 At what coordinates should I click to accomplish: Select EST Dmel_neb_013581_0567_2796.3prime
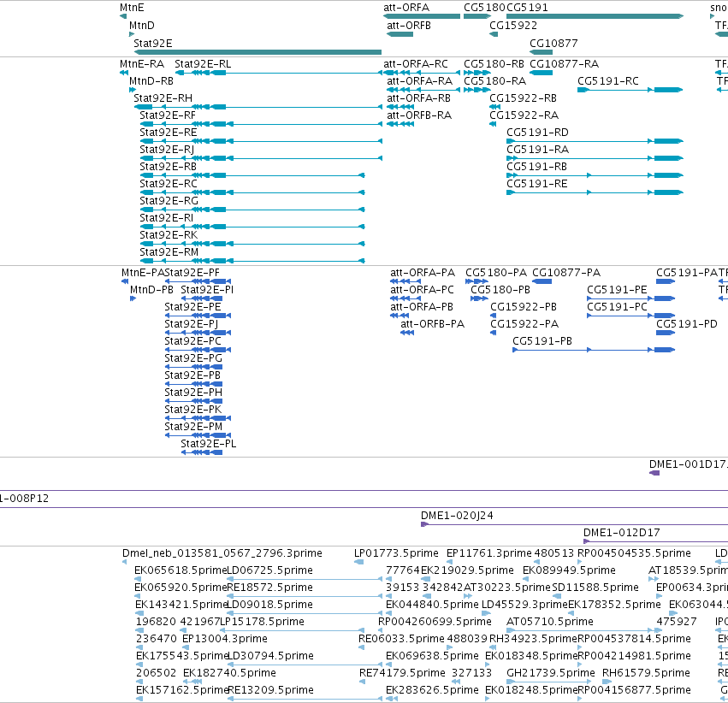click(x=124, y=563)
